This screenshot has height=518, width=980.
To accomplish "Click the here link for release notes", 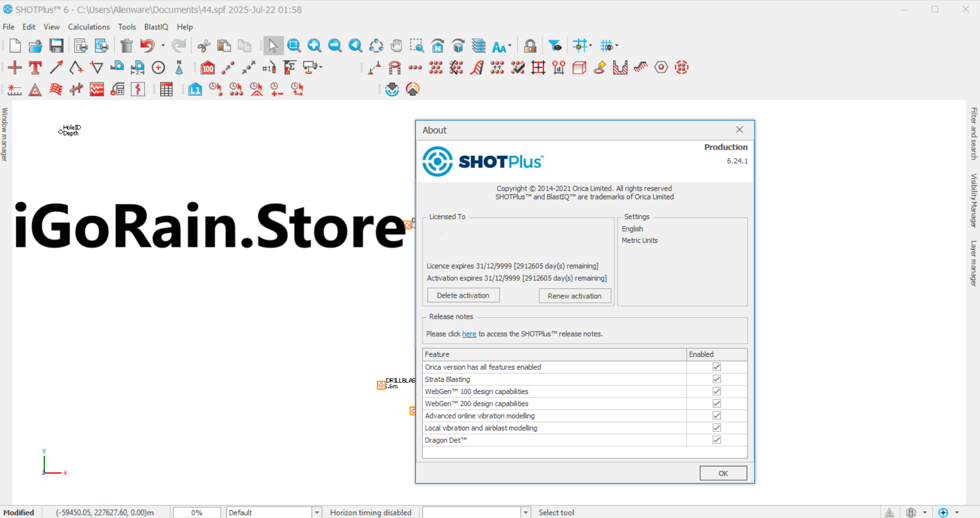I will [x=469, y=334].
